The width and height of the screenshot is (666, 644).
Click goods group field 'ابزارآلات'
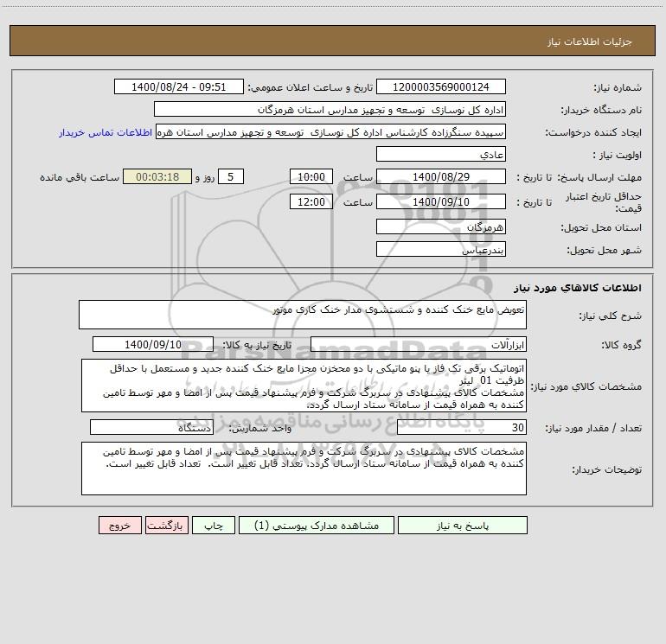(x=419, y=344)
